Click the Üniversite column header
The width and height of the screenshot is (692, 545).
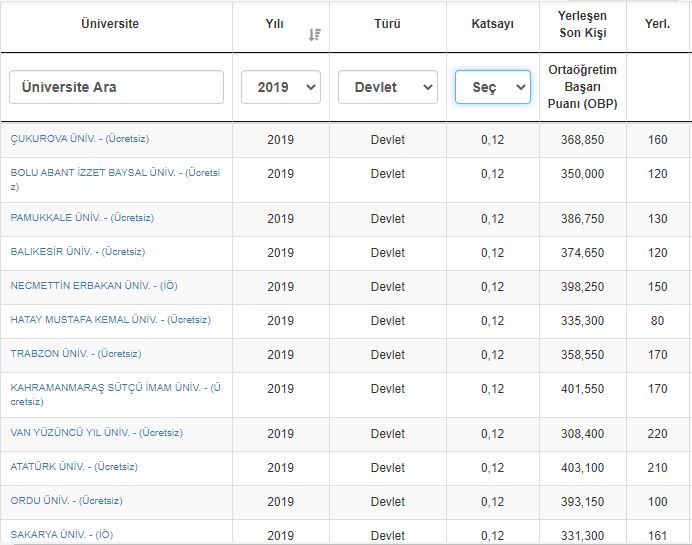pos(110,23)
